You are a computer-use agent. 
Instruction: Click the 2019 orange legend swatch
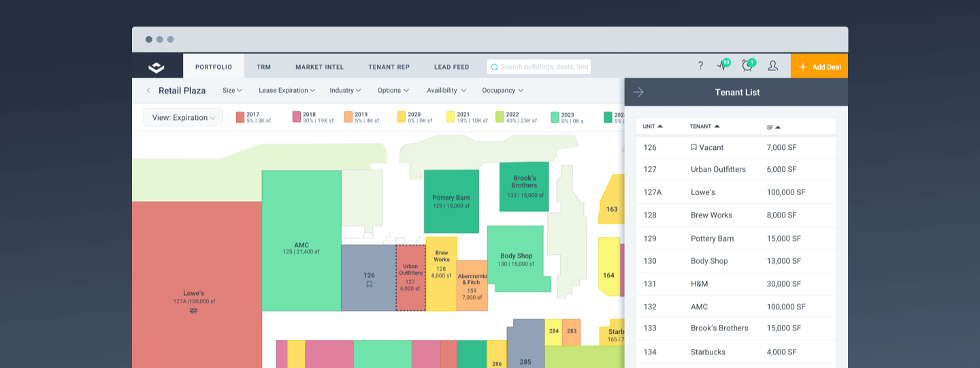348,117
